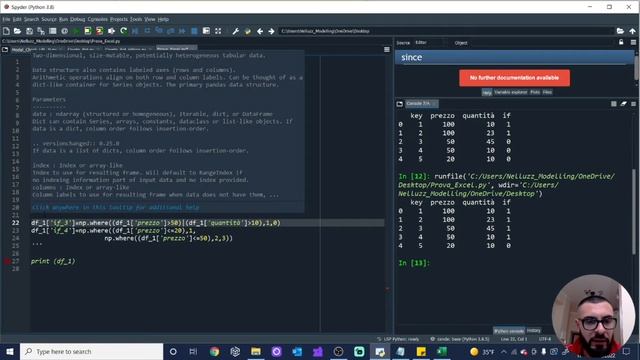Run cell and advance toolbar icon
The image size is (640, 360).
click(x=100, y=31)
